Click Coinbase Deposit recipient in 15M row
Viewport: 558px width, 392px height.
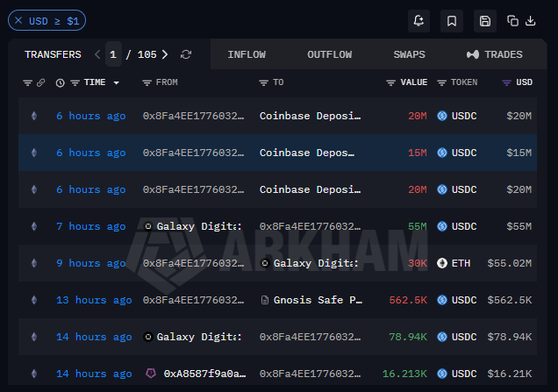click(x=307, y=153)
